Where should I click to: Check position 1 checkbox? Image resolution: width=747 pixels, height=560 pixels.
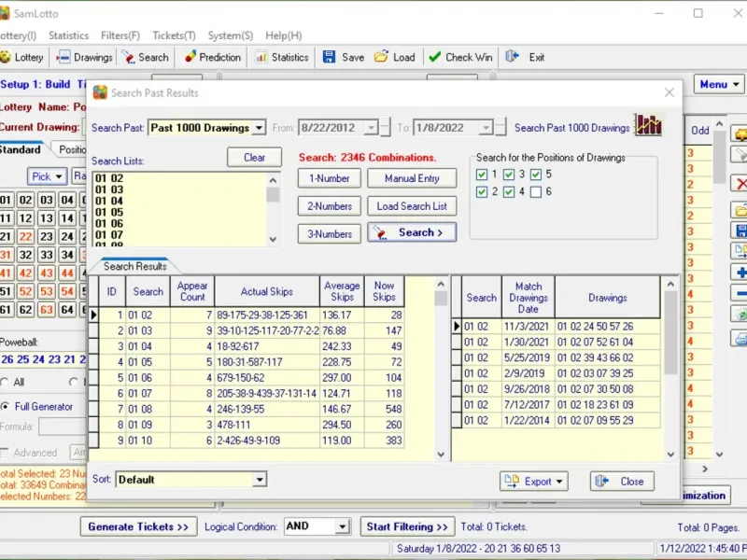tap(482, 175)
